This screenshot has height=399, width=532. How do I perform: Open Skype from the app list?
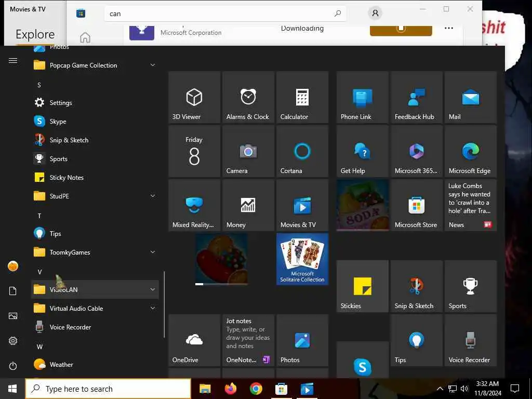coord(95,121)
